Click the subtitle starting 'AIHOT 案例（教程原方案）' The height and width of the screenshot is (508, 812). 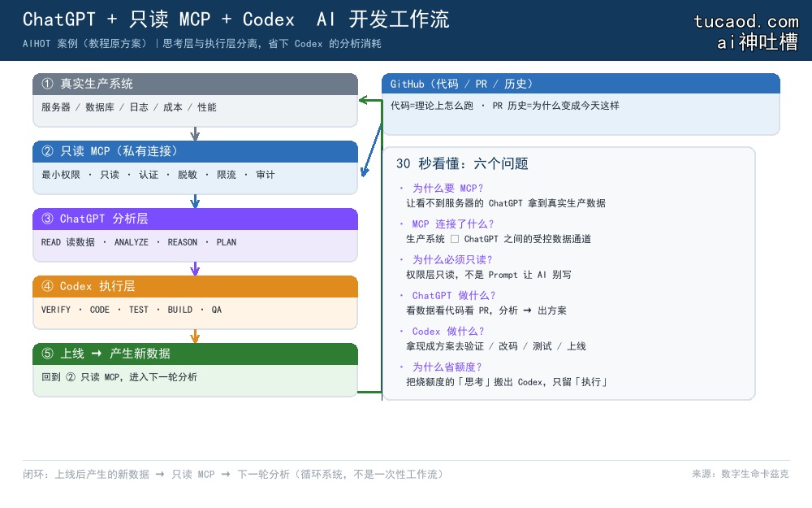tap(202, 44)
